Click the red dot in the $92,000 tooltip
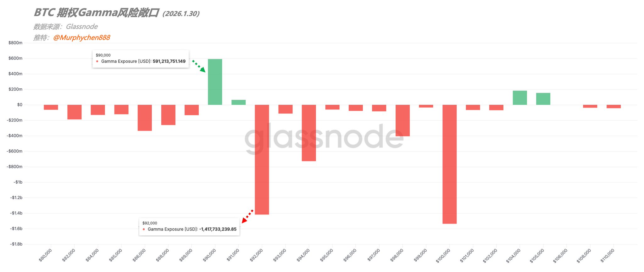 (x=144, y=229)
